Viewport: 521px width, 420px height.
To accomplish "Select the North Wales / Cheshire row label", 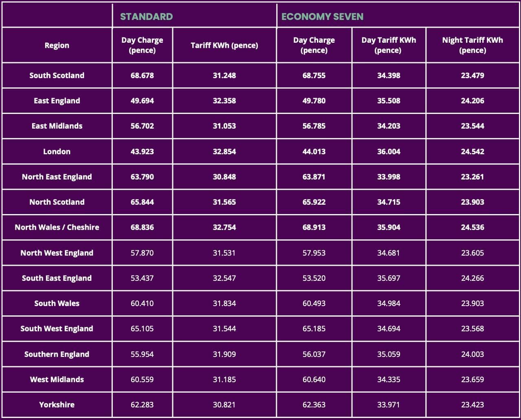I will (x=57, y=227).
